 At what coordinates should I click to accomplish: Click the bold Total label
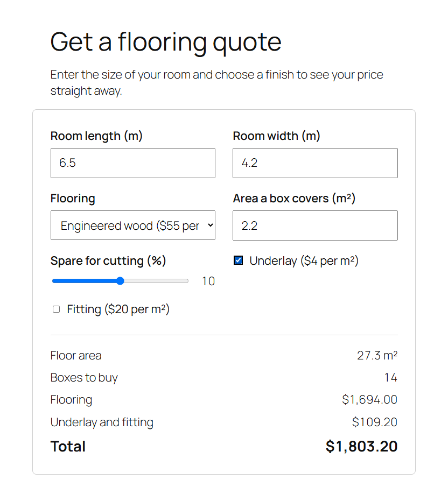pyautogui.click(x=68, y=446)
